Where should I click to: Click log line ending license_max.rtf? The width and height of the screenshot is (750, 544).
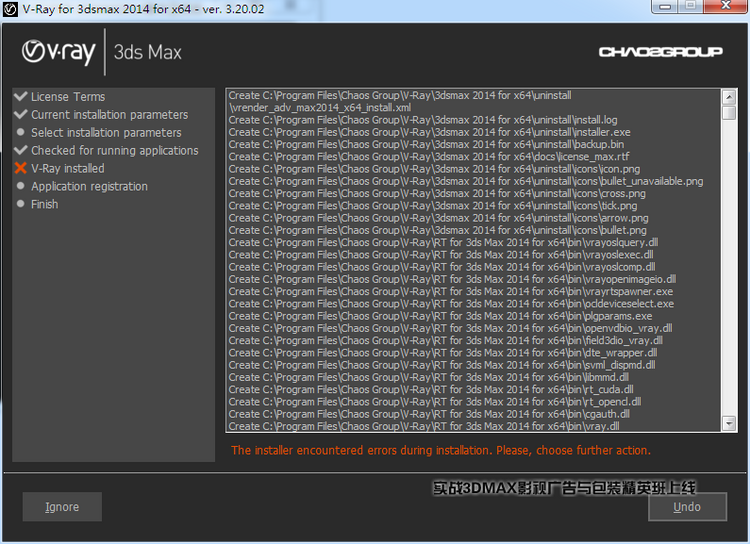429,156
